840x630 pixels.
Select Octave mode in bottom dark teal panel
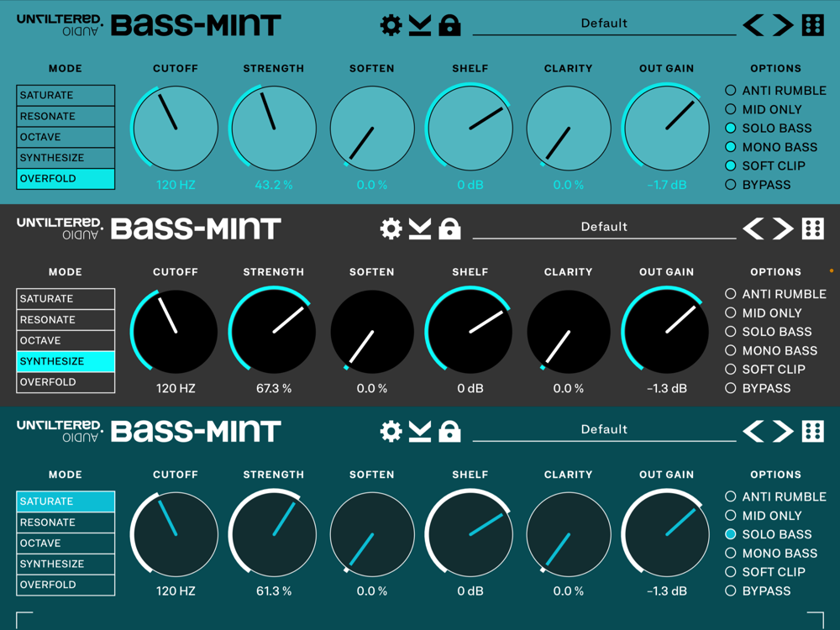click(66, 543)
